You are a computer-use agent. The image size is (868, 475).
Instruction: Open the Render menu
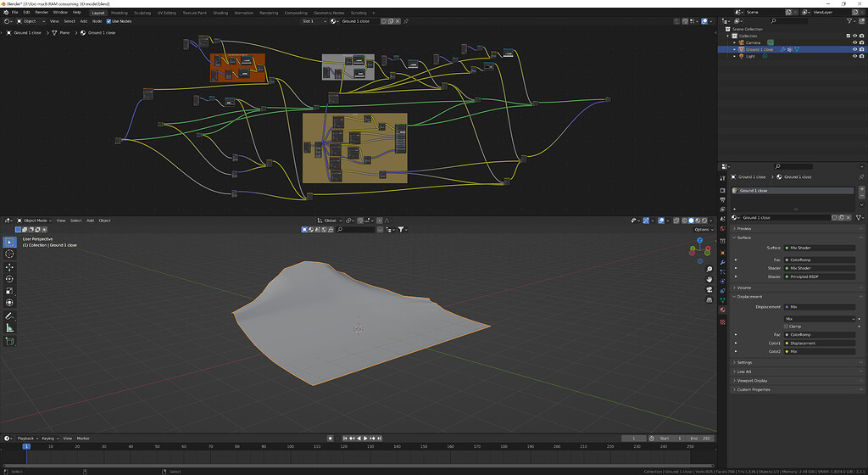pyautogui.click(x=42, y=12)
